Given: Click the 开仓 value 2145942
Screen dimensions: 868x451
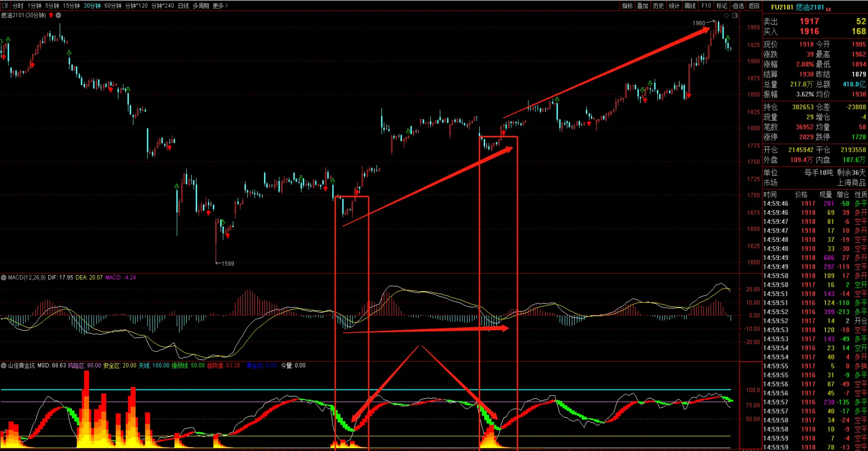Looking at the screenshot, I should pos(801,150).
